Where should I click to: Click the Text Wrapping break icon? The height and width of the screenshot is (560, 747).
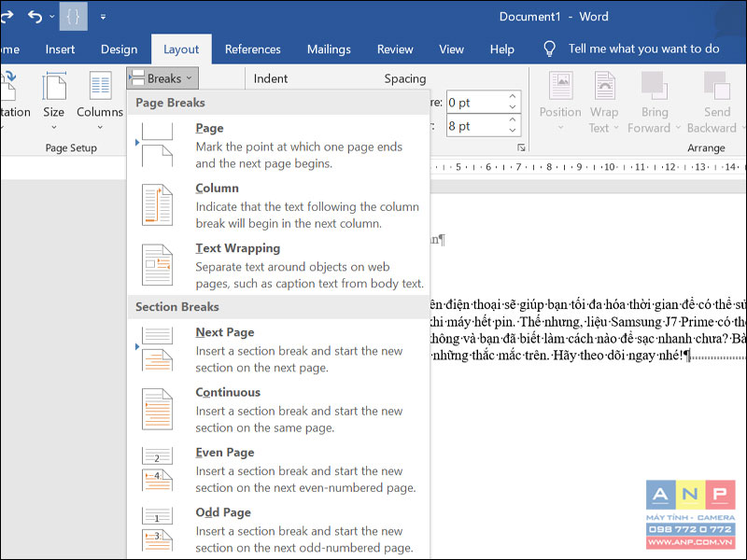[x=157, y=265]
